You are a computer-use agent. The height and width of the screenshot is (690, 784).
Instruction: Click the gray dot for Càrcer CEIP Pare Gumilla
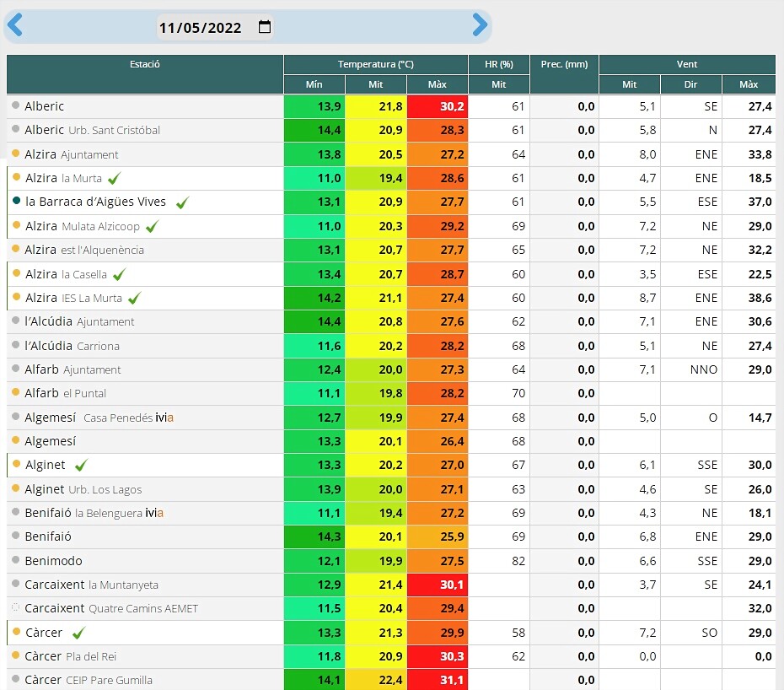pos(15,679)
